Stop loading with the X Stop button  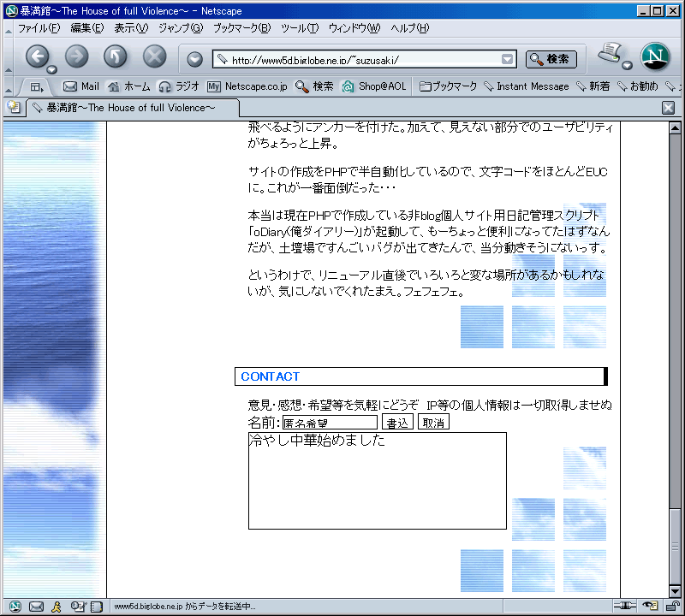point(155,56)
